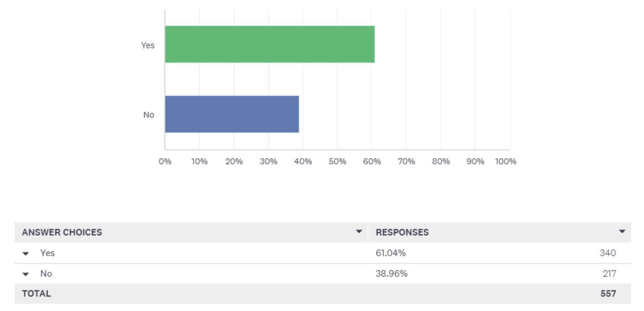Click the 38.96% response percentage
Image resolution: width=644 pixels, height=311 pixels.
[392, 274]
